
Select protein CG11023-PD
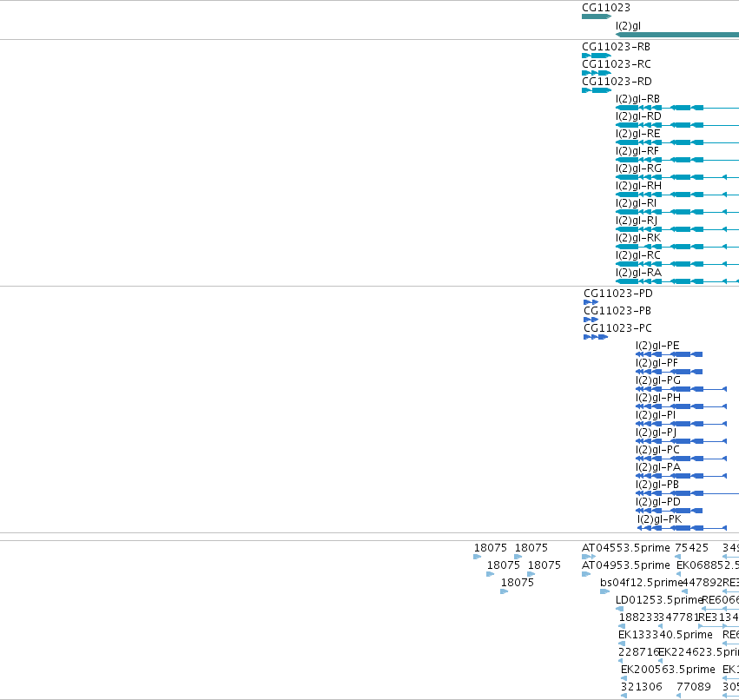[591, 302]
